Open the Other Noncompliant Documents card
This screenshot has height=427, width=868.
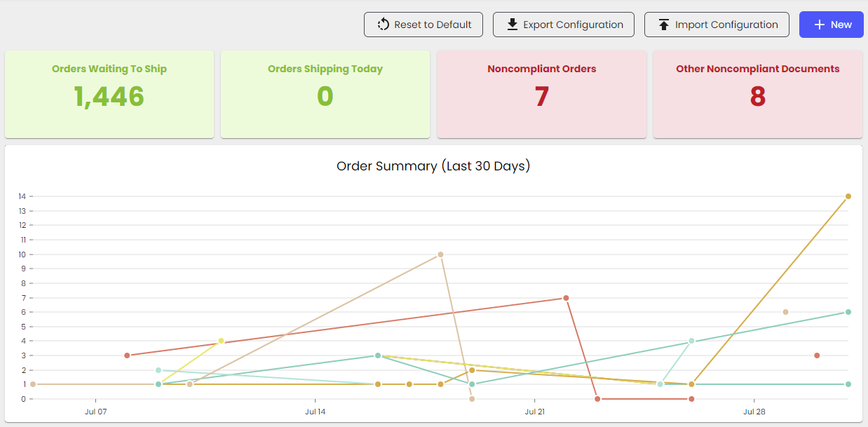coord(757,94)
